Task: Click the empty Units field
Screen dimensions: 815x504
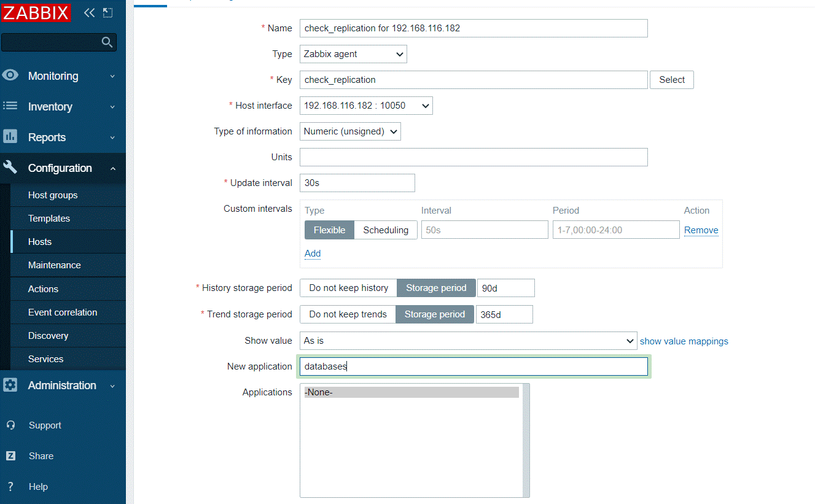Action: point(474,157)
